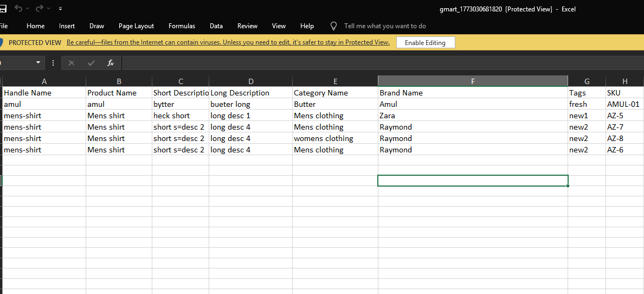
Task: Click the womens clothing category cell
Action: pos(336,138)
